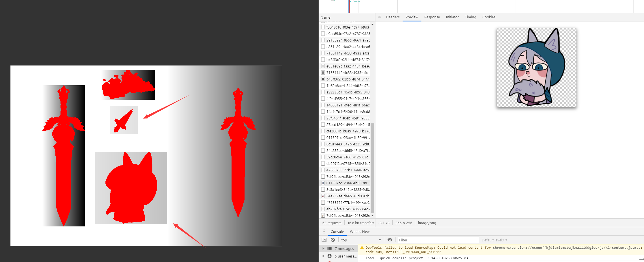The width and height of the screenshot is (644, 262).
Task: Click the '16.8 kB transferr' status text
Action: coord(360,223)
